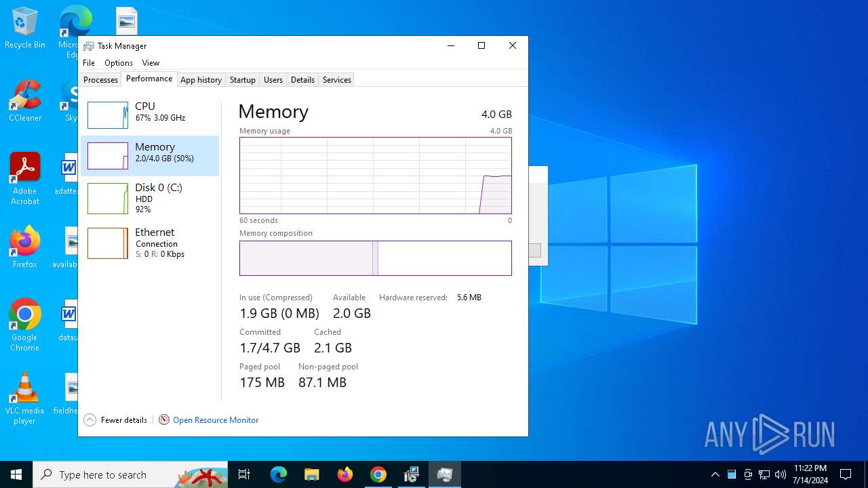Minimize the Task Manager window
This screenshot has height=488, width=868.
tap(450, 45)
